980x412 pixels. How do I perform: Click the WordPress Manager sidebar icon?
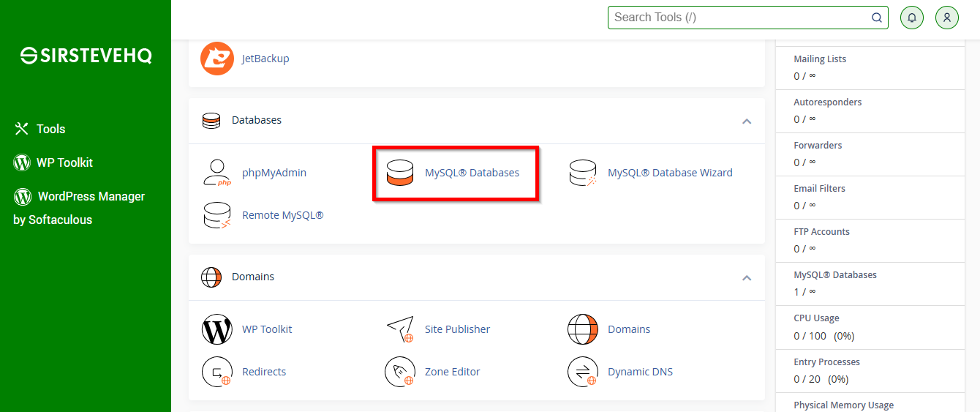click(22, 196)
